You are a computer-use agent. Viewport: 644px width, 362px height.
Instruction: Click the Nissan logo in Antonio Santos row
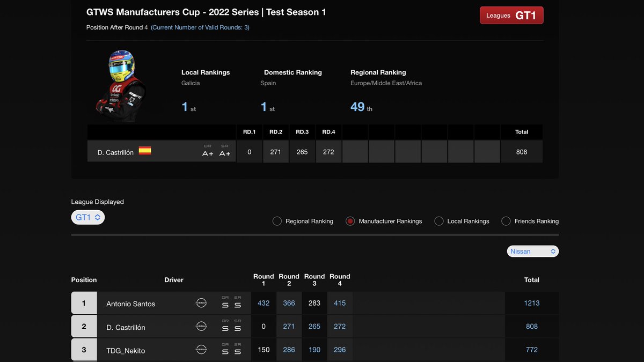coord(201,303)
